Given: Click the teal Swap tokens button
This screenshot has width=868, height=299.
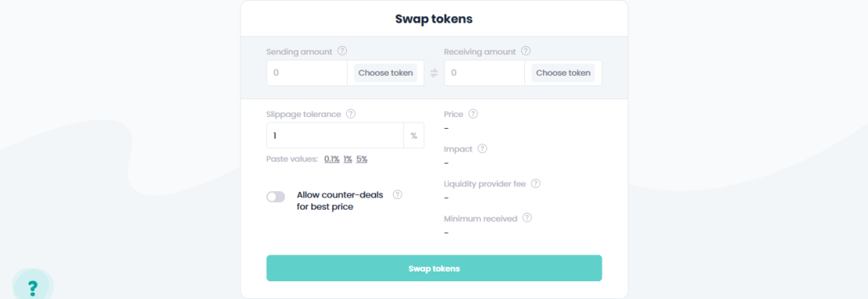Looking at the screenshot, I should [x=434, y=268].
